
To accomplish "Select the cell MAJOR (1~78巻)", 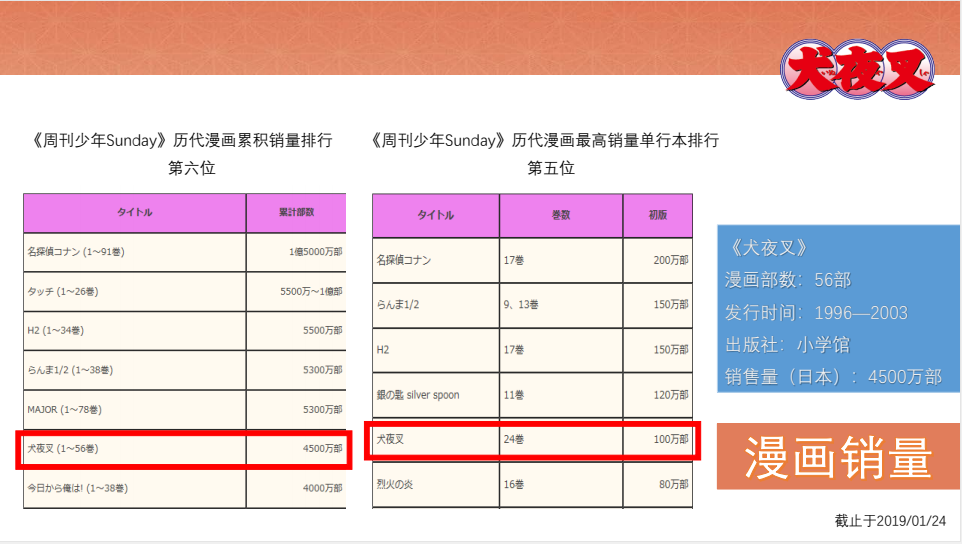I will (x=134, y=409).
